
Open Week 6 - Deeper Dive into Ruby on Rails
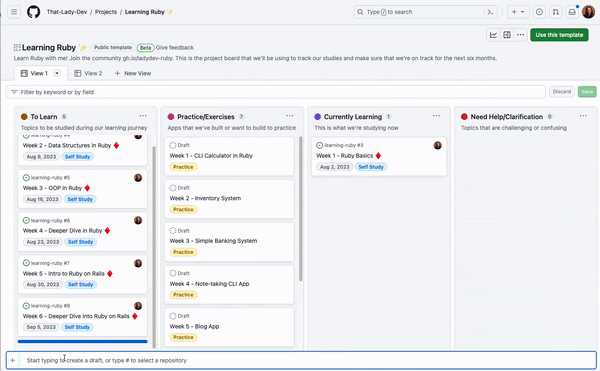point(76,316)
